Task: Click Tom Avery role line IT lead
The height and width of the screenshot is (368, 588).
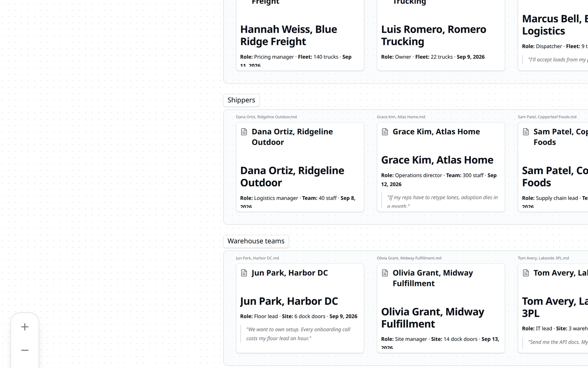Action: pos(555,329)
